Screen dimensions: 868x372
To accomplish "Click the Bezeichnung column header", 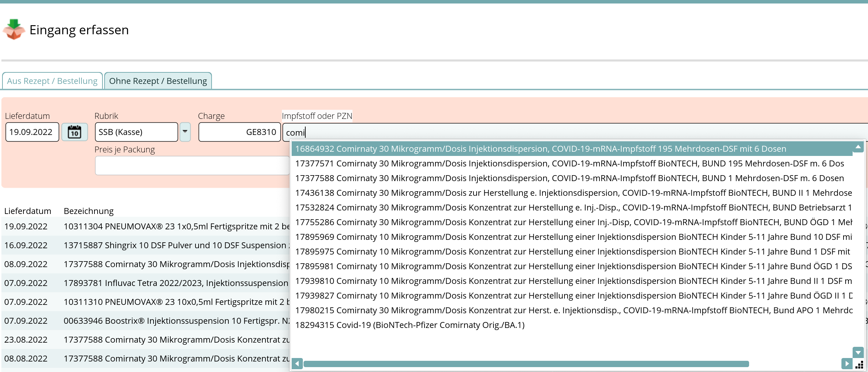I will (x=88, y=211).
